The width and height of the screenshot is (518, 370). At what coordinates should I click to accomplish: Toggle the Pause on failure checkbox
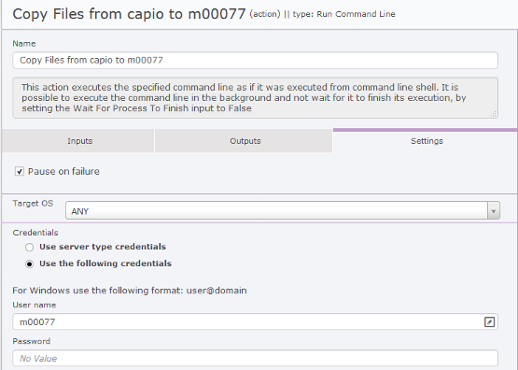pyautogui.click(x=19, y=172)
